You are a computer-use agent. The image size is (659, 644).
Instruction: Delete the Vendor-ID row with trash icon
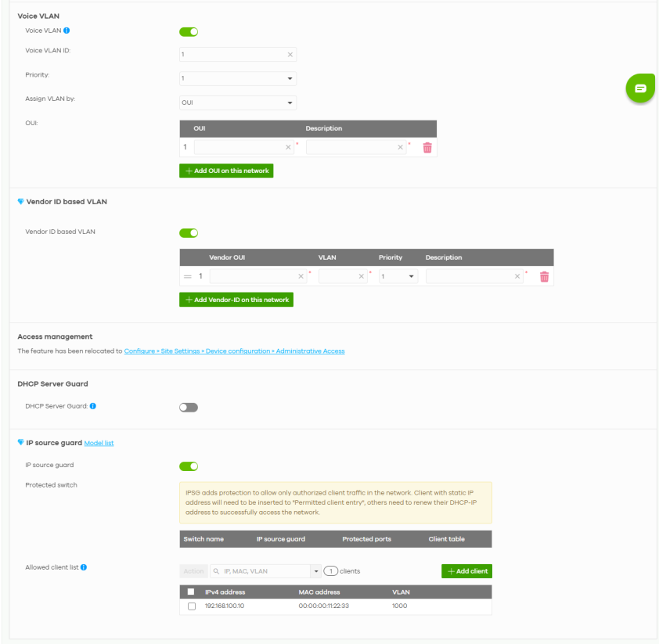coord(545,276)
